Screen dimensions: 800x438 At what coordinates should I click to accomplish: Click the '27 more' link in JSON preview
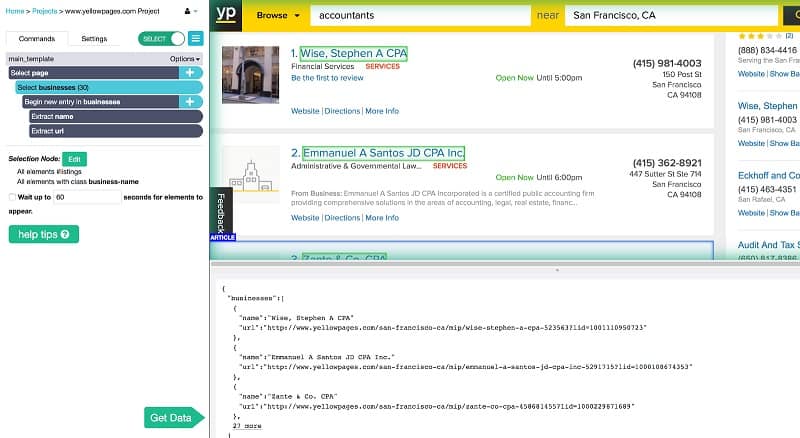(247, 426)
